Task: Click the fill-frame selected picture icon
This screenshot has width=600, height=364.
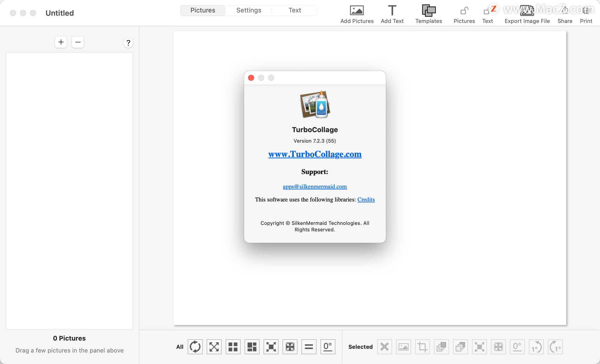Action: [x=498, y=347]
